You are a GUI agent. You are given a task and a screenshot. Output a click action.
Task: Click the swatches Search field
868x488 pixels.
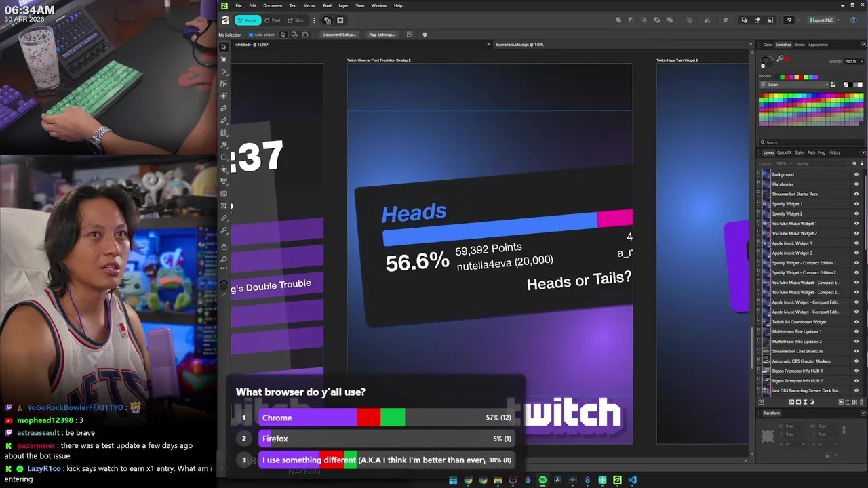pos(811,142)
